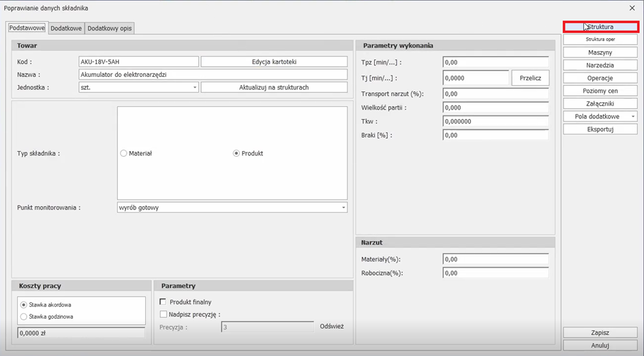Close the dialog with X icon

[x=632, y=8]
